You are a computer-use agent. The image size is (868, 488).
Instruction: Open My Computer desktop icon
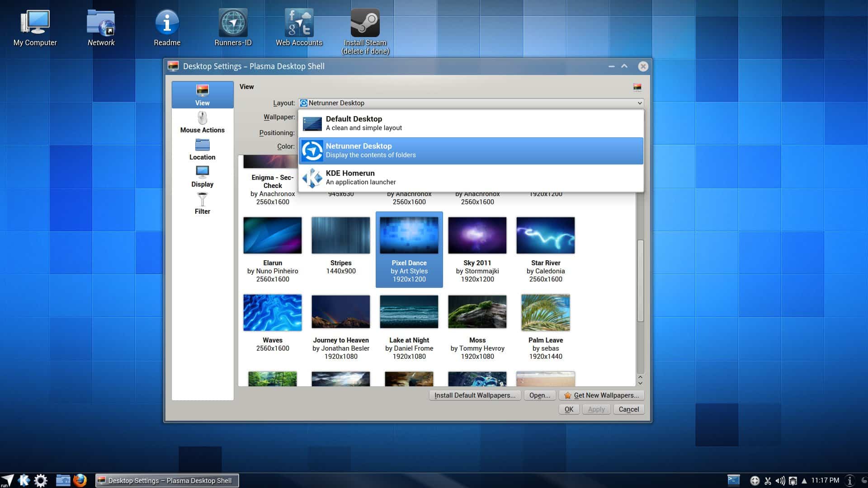coord(35,28)
